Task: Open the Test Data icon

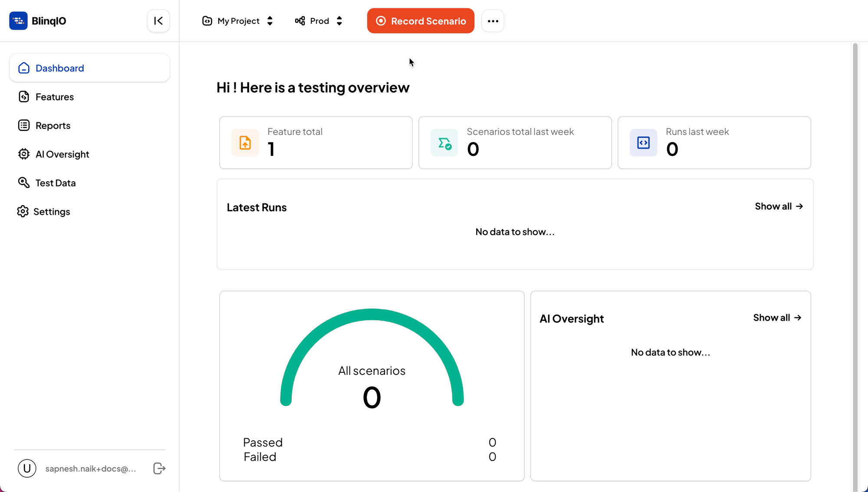Action: pos(24,182)
